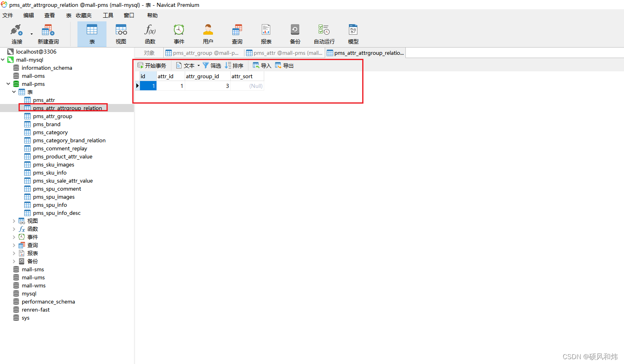
Task: Collapse the 表 tables node
Action: (14, 92)
